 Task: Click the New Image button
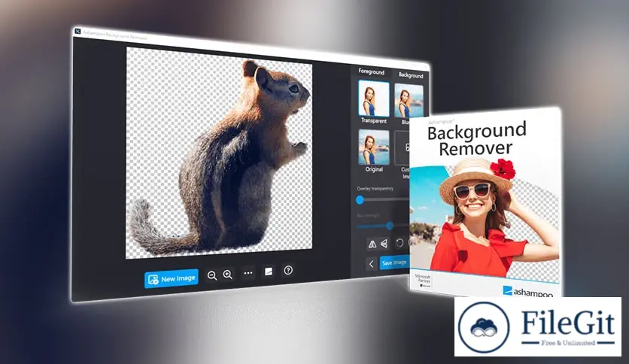click(172, 278)
